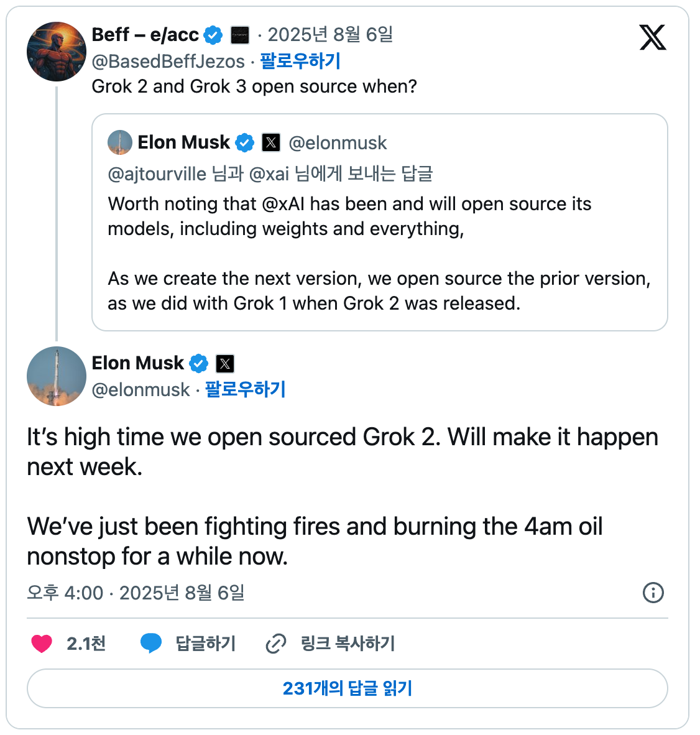Click the 답글하기 reply label
The image size is (700, 735).
click(x=206, y=644)
